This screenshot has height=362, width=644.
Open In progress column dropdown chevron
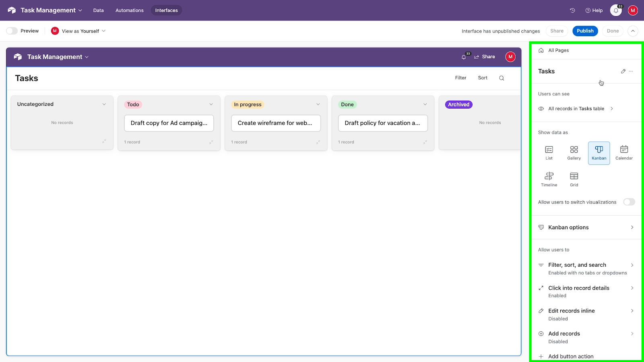[x=318, y=104]
